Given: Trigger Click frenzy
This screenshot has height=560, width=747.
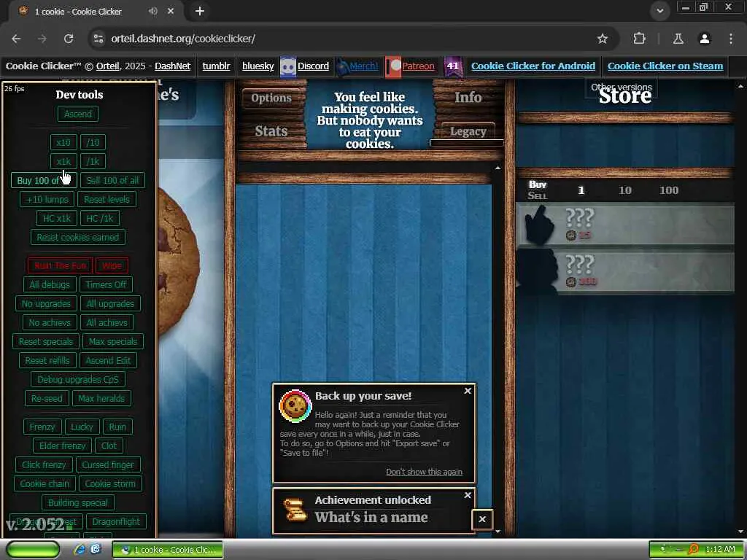Looking at the screenshot, I should coord(44,465).
